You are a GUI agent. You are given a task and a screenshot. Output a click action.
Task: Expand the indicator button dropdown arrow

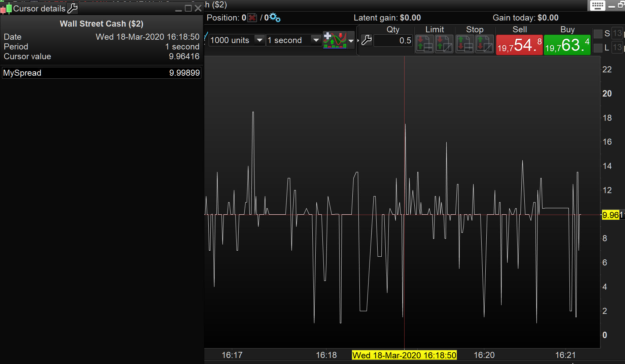pos(351,40)
